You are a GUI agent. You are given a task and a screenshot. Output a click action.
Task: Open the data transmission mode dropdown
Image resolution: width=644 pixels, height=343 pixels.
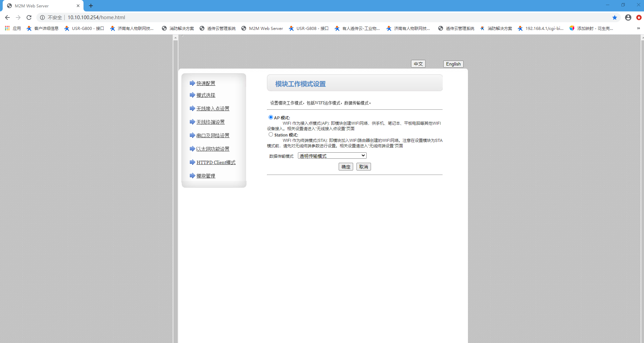pyautogui.click(x=332, y=156)
